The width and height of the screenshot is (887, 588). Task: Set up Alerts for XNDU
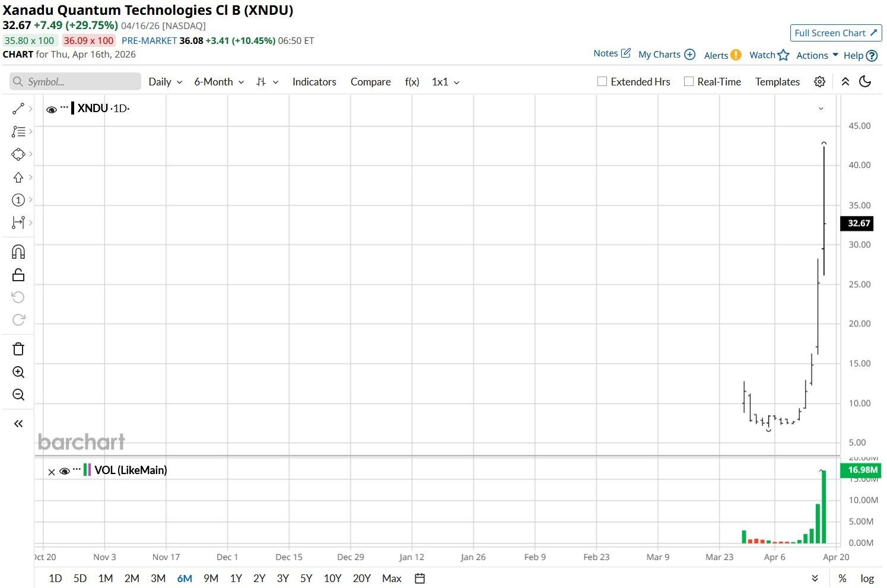point(723,55)
